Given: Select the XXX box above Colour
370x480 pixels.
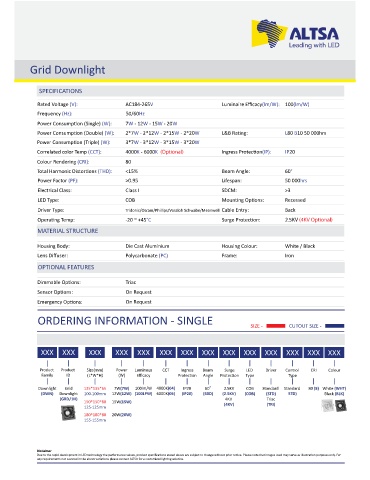Looking at the screenshot, I should tap(334, 352).
